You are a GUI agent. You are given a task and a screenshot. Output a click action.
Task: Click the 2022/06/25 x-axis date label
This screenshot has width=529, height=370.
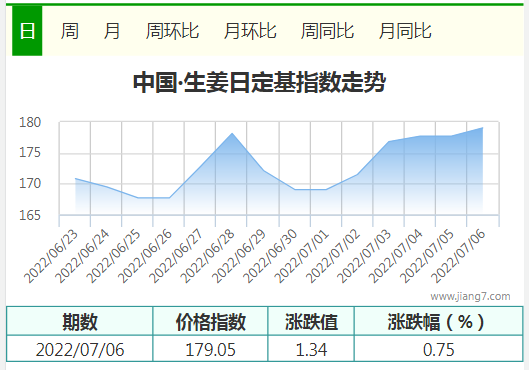(x=113, y=256)
